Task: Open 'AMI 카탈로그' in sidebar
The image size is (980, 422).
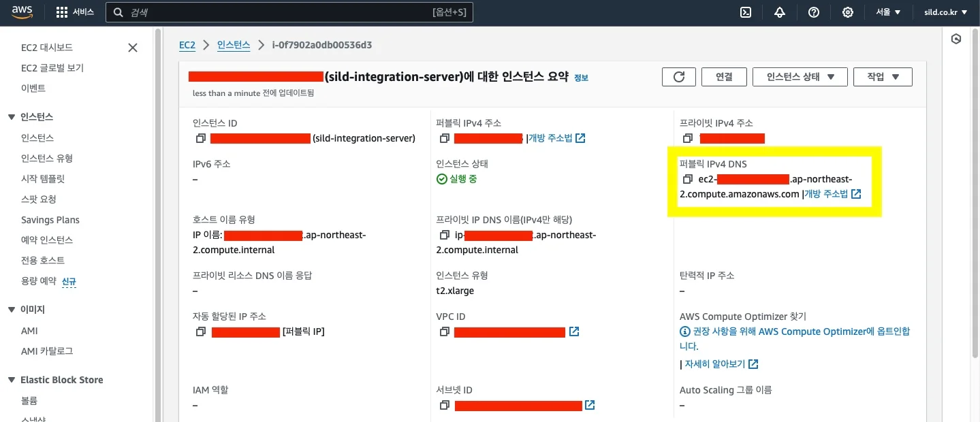Action: [x=47, y=351]
